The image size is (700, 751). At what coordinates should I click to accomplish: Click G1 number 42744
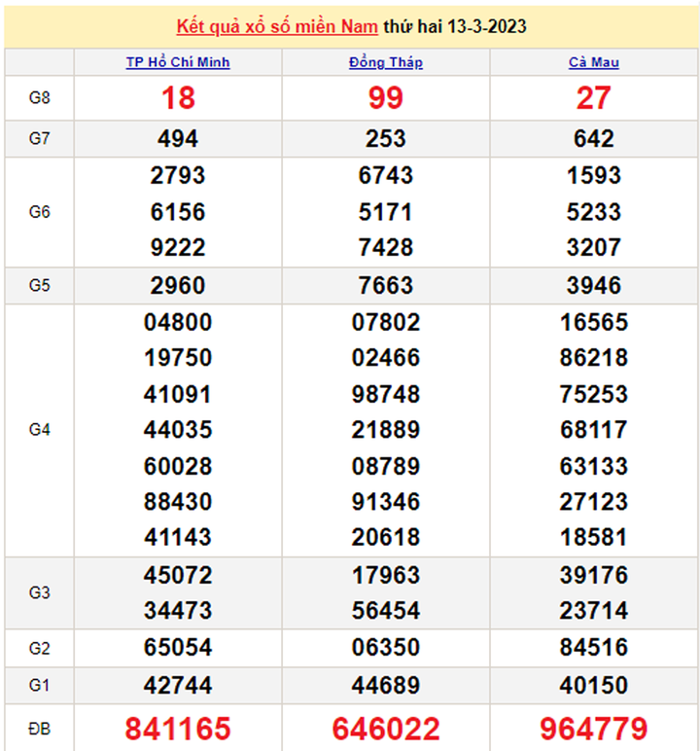coord(178,686)
